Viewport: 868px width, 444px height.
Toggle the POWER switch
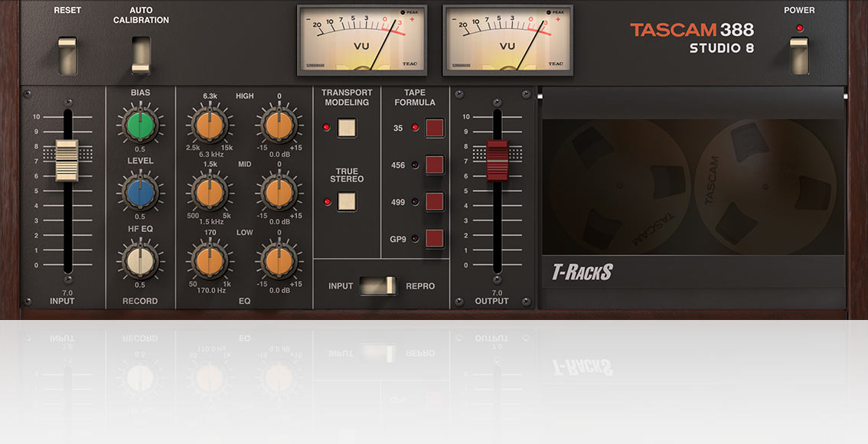799,55
